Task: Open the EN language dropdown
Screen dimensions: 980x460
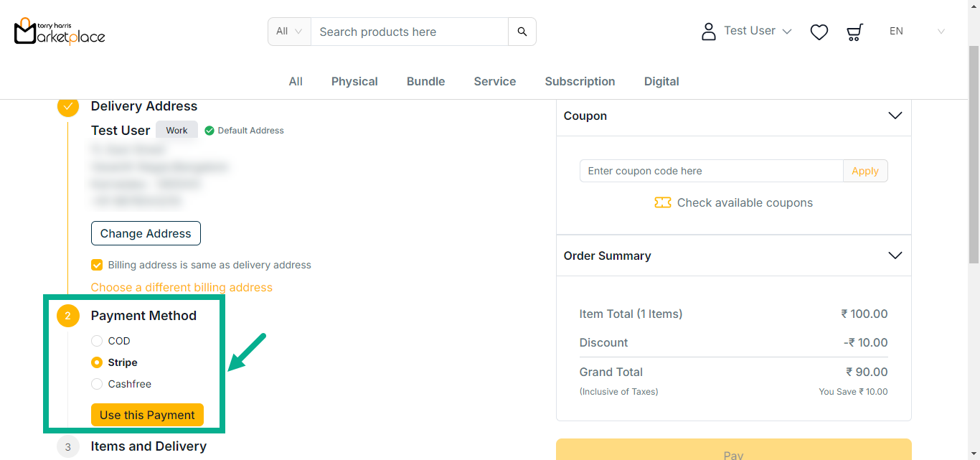Action: point(917,32)
